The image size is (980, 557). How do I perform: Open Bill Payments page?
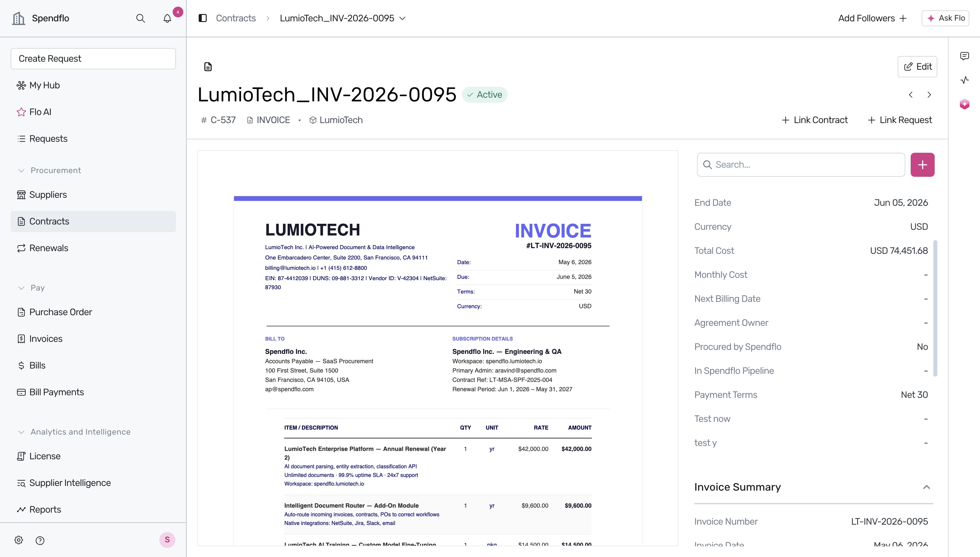[x=93, y=392]
